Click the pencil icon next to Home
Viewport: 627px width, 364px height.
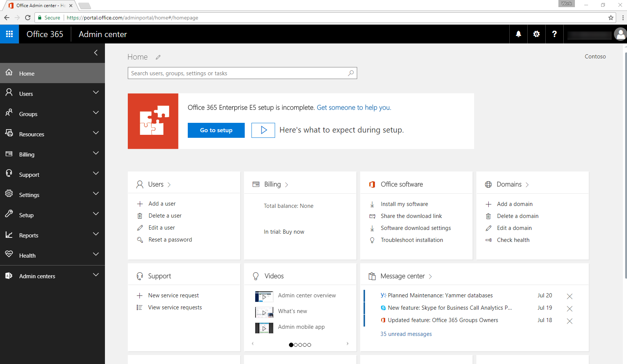coord(158,57)
